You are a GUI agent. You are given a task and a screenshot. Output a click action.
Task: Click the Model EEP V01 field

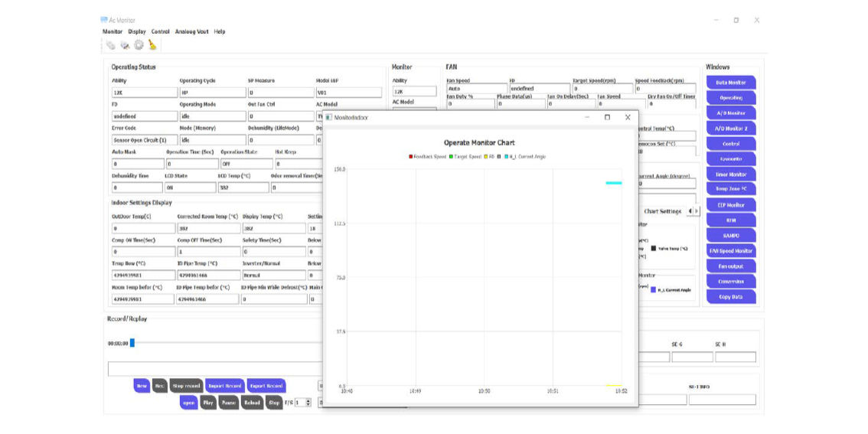click(349, 93)
